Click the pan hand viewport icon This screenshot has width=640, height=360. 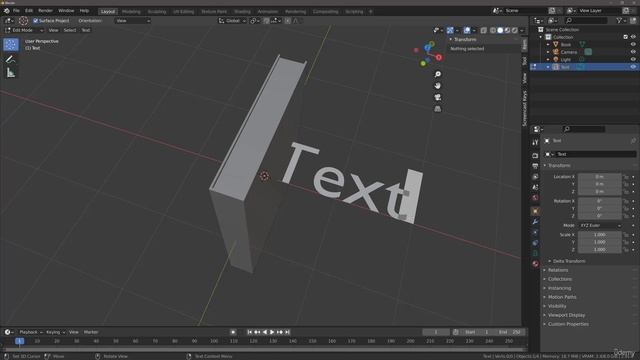[x=438, y=86]
